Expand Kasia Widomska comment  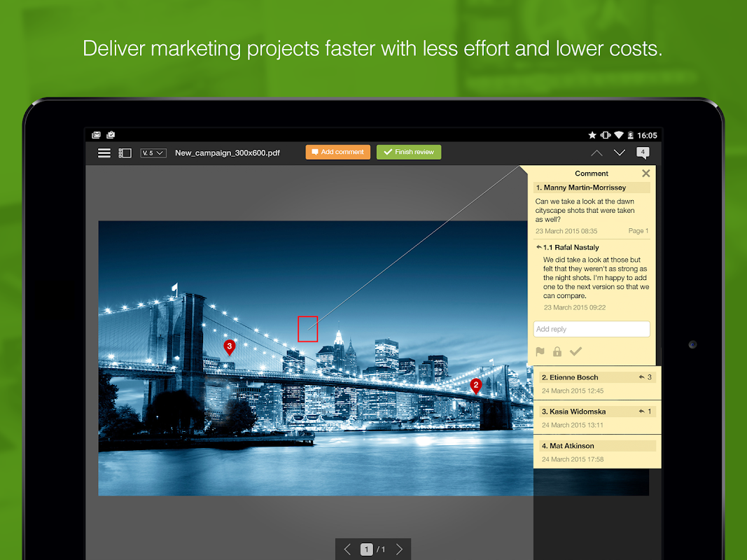[x=597, y=418]
